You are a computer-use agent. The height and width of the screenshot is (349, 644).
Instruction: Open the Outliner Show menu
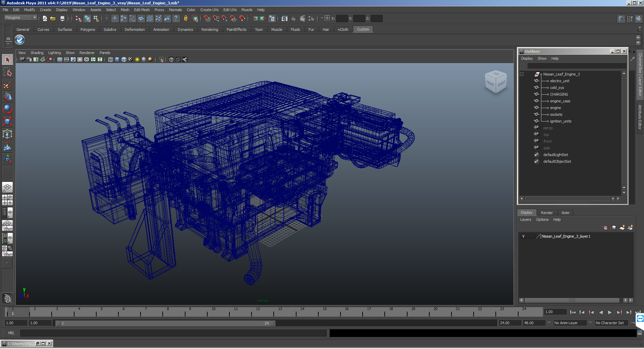(542, 58)
